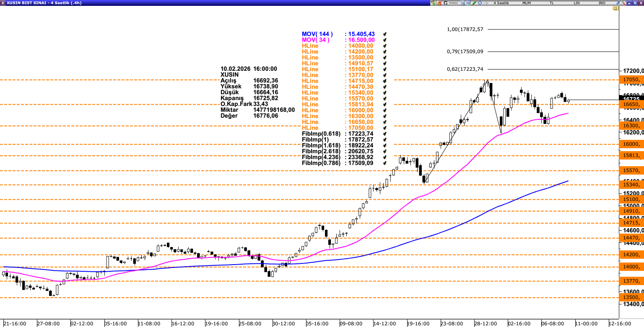Toggle the MOV(144) indicator checkmark

point(384,34)
